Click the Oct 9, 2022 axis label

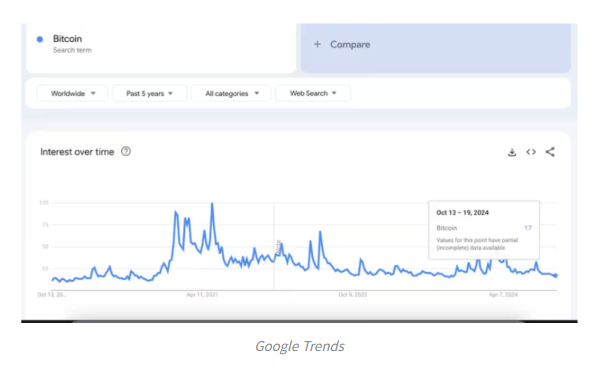[x=353, y=295]
